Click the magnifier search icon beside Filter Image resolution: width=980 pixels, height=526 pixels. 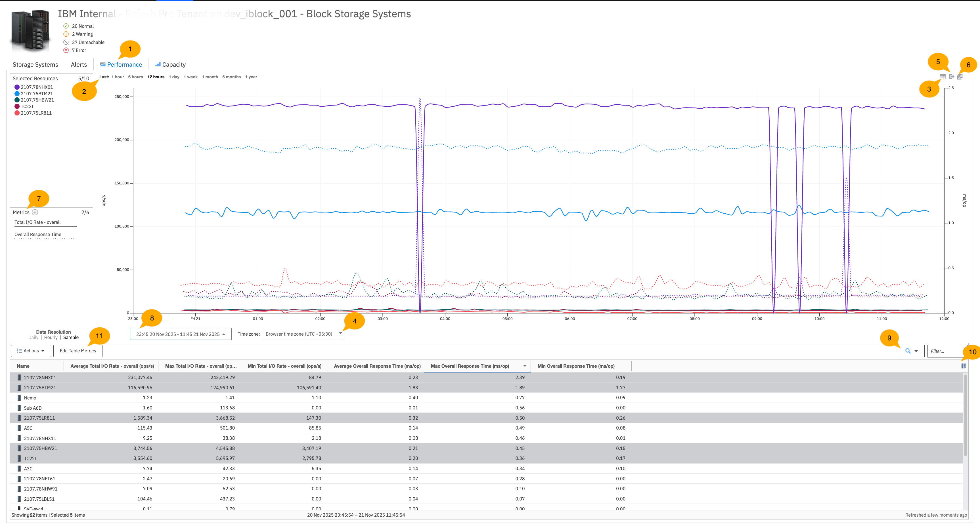click(908, 351)
